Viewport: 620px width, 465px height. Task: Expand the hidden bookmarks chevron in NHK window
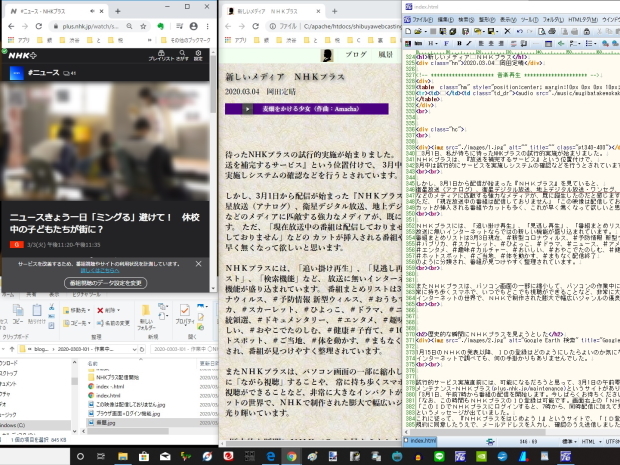click(x=149, y=40)
